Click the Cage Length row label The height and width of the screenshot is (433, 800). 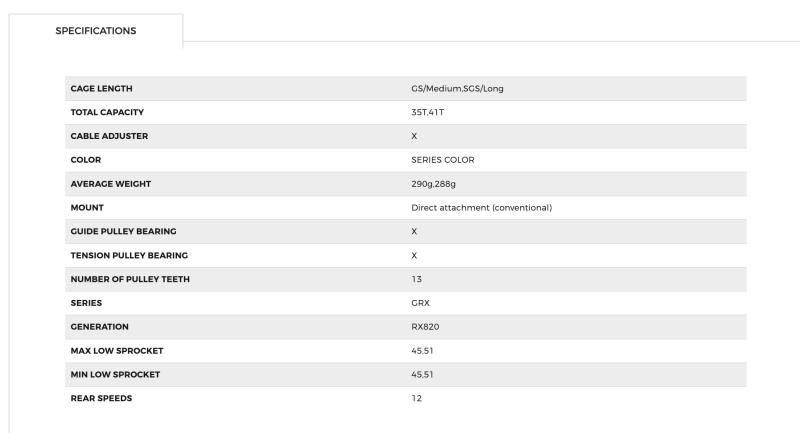(x=101, y=88)
